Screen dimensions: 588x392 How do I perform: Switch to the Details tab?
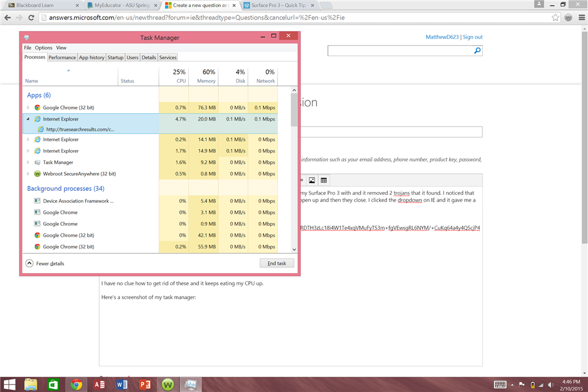(x=149, y=57)
